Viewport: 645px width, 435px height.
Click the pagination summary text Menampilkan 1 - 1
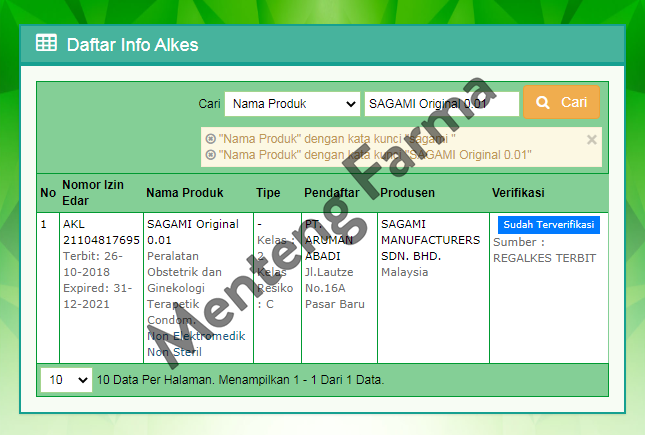(x=268, y=379)
